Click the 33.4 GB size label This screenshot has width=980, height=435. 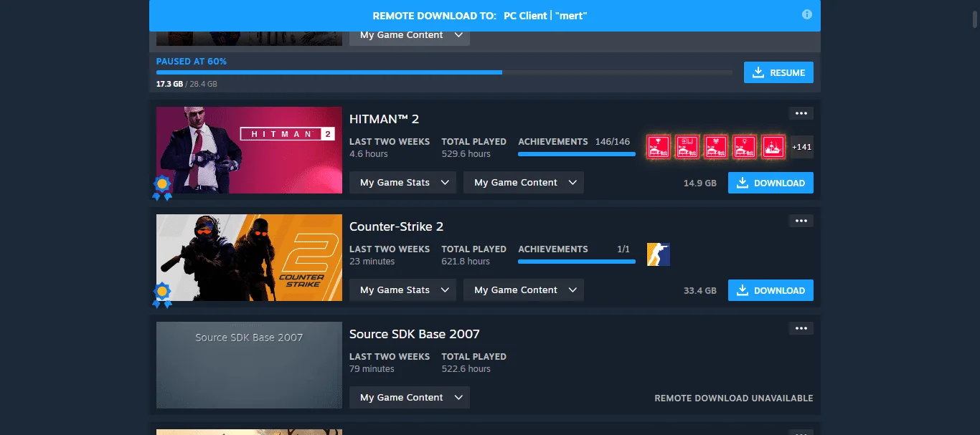tap(700, 291)
